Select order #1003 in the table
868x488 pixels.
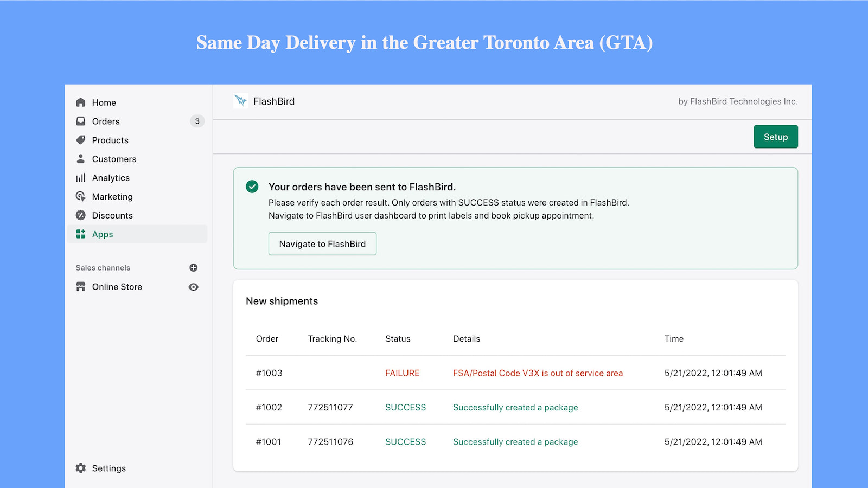pos(269,373)
